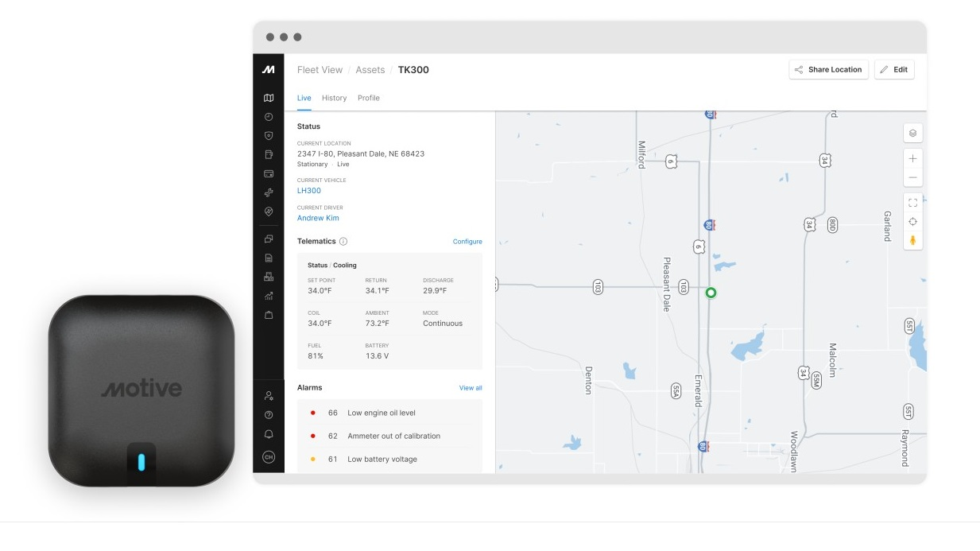This screenshot has height=551, width=980.
Task: Click Configure in the Telematics section
Action: (468, 241)
